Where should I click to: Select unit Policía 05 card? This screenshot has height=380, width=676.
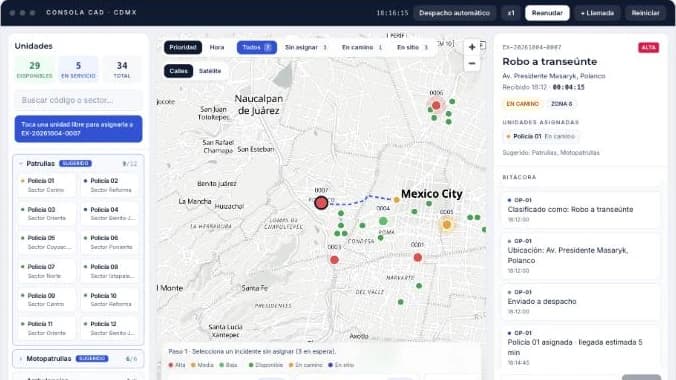coord(47,242)
